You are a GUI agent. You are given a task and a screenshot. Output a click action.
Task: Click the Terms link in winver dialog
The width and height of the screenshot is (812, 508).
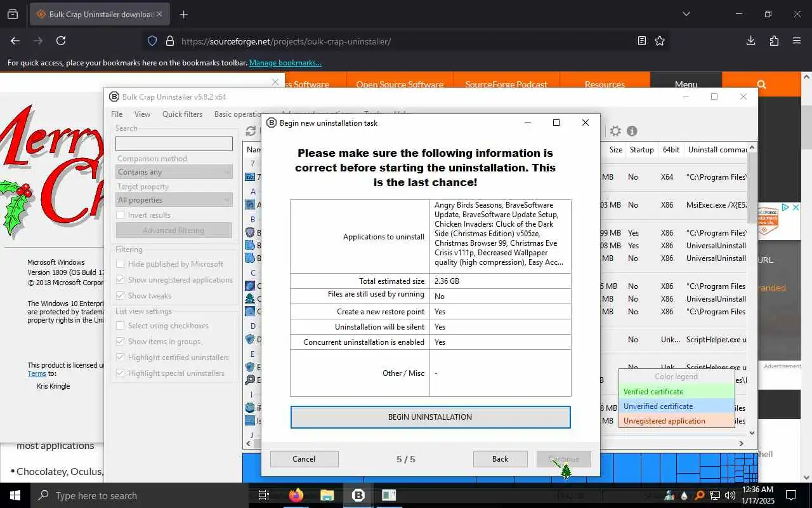click(x=37, y=373)
